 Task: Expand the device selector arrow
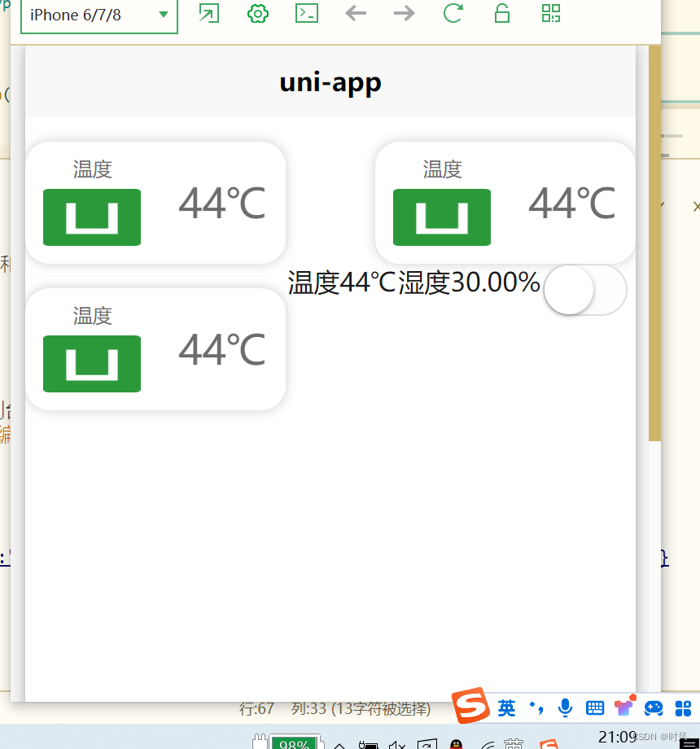coord(164,15)
